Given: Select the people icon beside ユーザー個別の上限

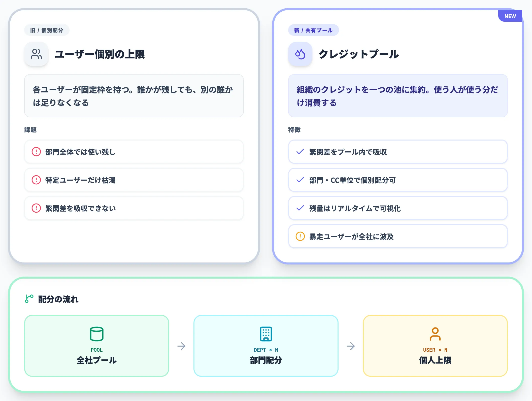Looking at the screenshot, I should coord(36,54).
